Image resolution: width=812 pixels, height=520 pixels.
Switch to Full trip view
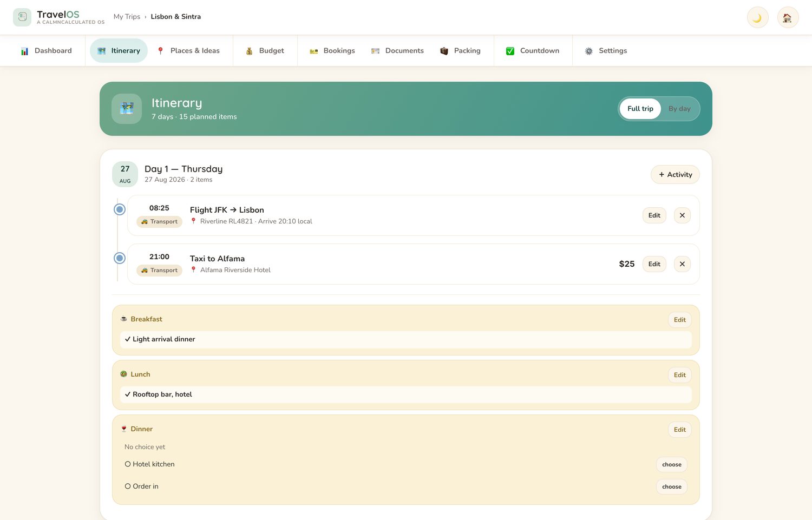click(x=640, y=109)
